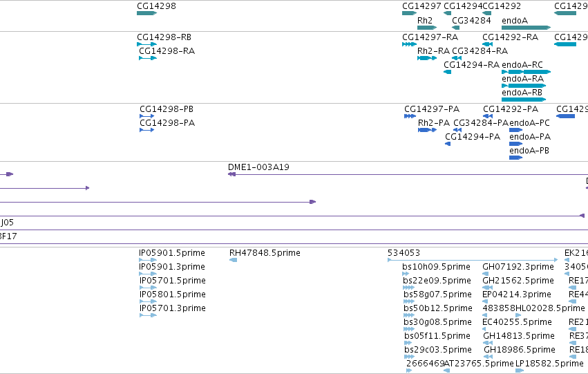Select the endoA-RC transcript glyph
This screenshot has width=588, height=374.
click(526, 72)
